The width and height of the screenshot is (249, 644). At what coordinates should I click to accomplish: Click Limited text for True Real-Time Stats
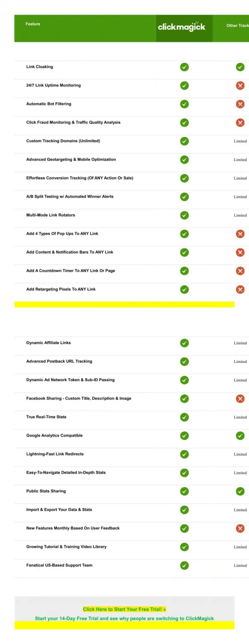coord(240,418)
